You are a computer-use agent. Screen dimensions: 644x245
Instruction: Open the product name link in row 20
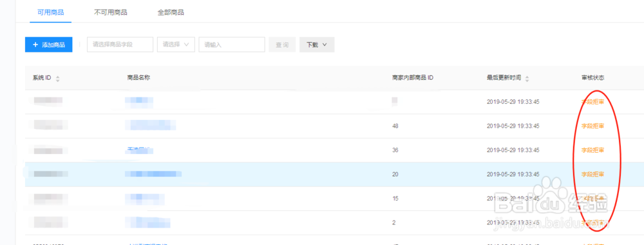pyautogui.click(x=153, y=174)
